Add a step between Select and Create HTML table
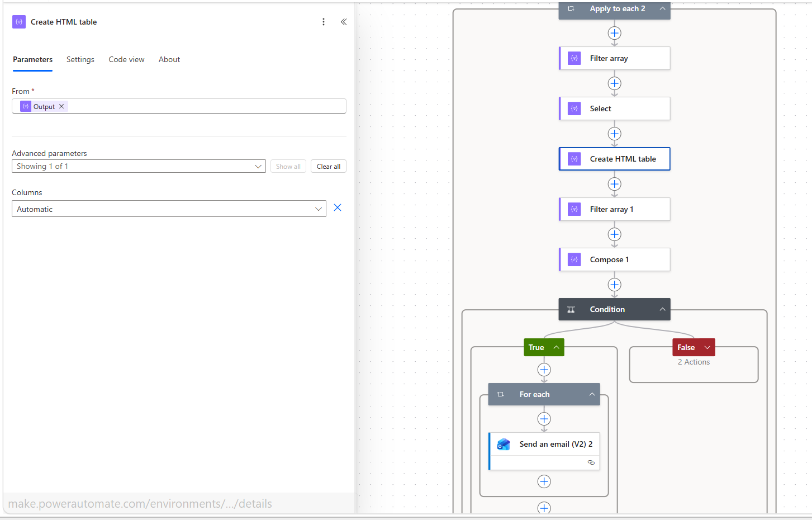This screenshot has height=520, width=812. click(615, 134)
